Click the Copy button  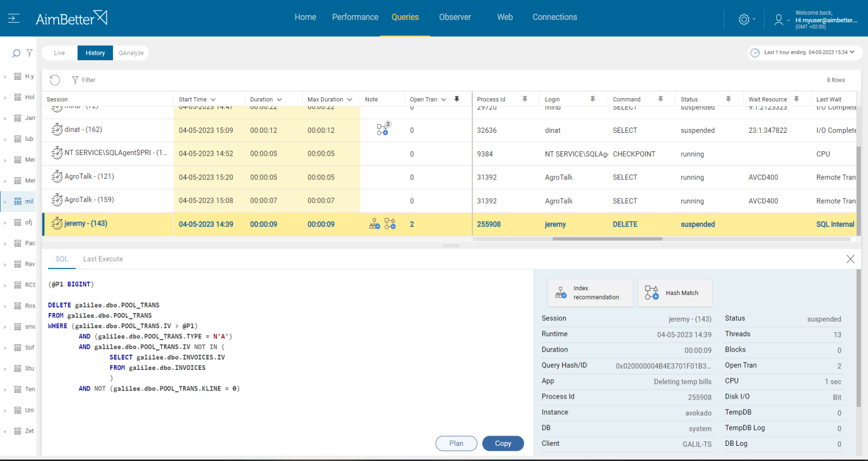pos(503,444)
